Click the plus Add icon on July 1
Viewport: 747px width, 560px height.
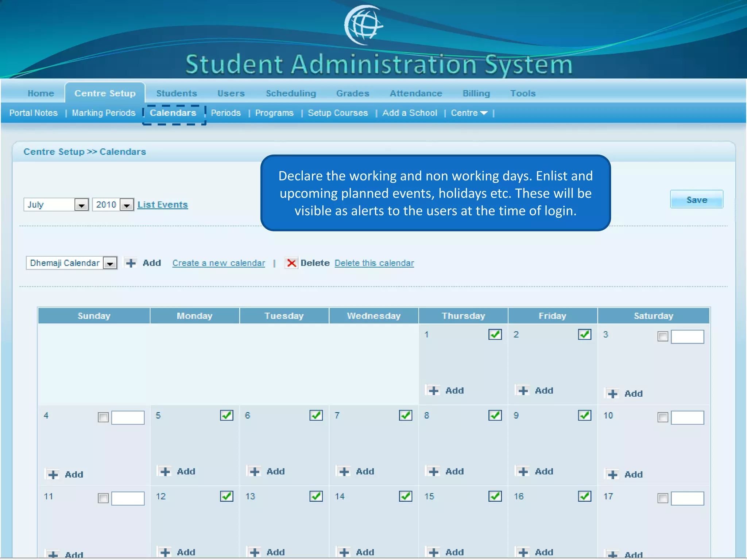[x=433, y=390]
